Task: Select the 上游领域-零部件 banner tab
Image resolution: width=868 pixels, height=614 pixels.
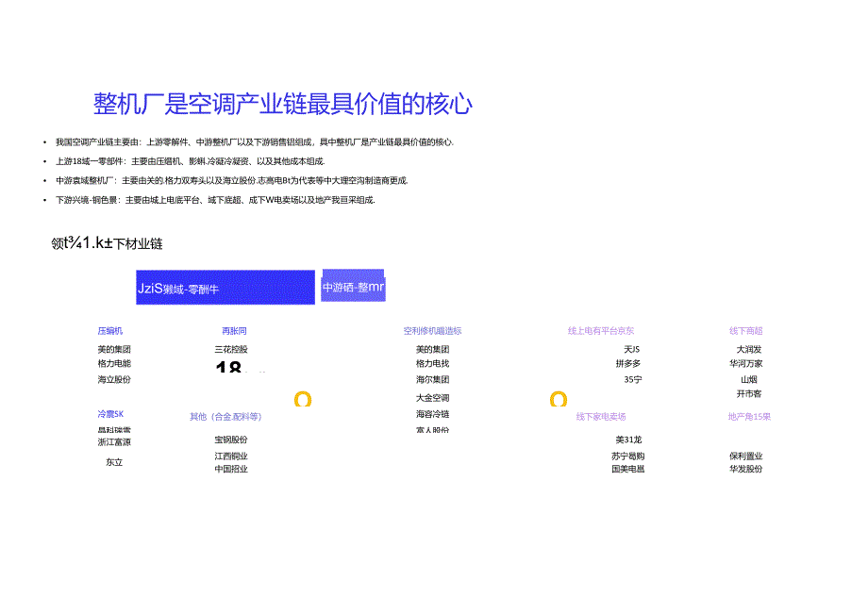Action: click(x=225, y=288)
